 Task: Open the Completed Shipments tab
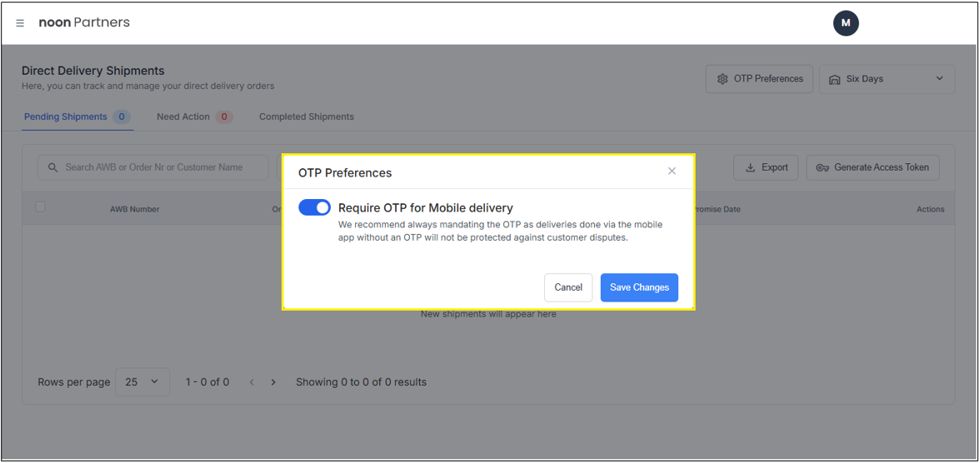click(307, 117)
